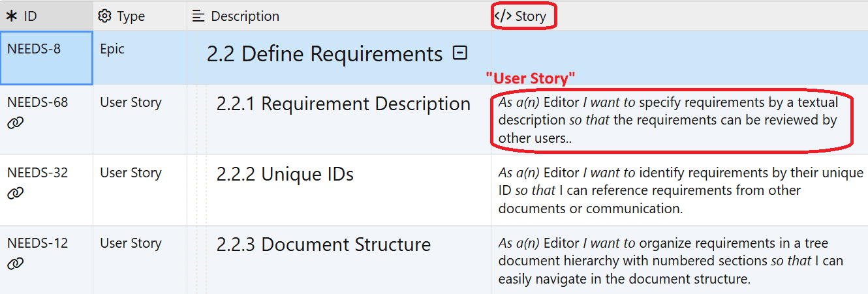
Task: Select the 2.2 Define Requirements heading
Action: click(325, 54)
